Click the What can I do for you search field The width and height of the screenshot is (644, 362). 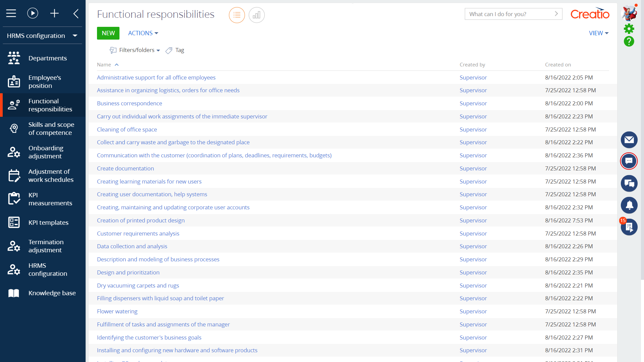click(507, 14)
